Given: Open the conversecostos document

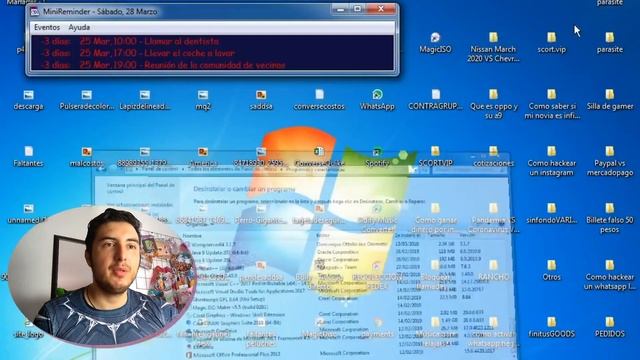Looking at the screenshot, I should pyautogui.click(x=319, y=100).
